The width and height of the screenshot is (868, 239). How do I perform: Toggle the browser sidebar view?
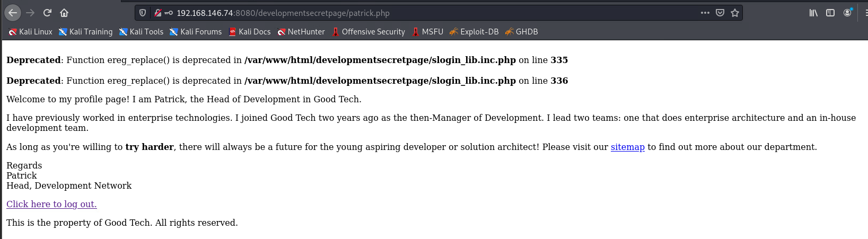pos(830,13)
